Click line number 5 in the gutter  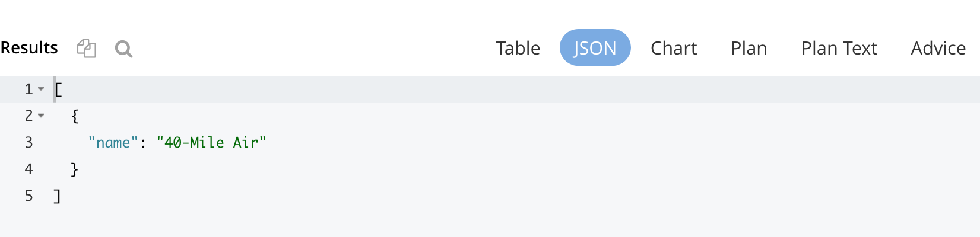[x=28, y=196]
